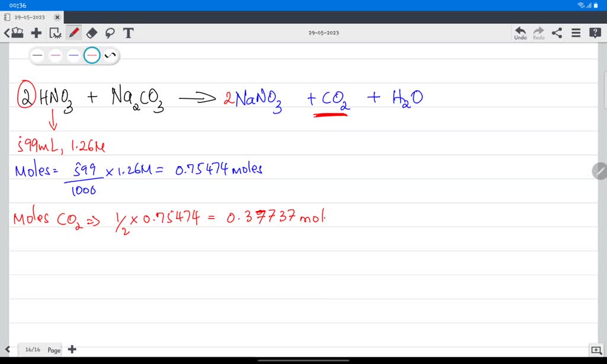Image resolution: width=607 pixels, height=364 pixels.
Task: Pick the black pen color preset
Action: (38, 56)
